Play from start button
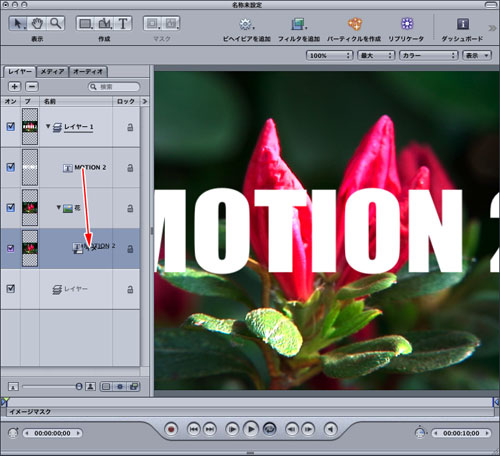Image resolution: width=500 pixels, height=456 pixels. [x=232, y=429]
